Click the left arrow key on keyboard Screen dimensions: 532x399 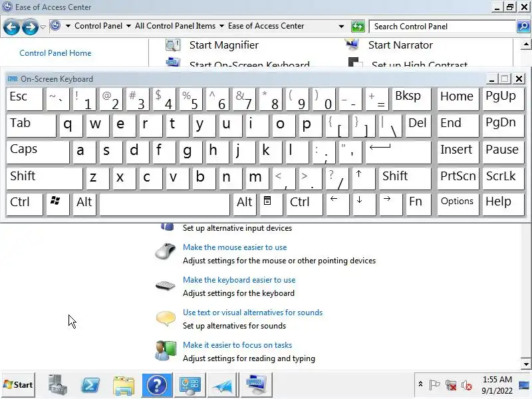337,204
